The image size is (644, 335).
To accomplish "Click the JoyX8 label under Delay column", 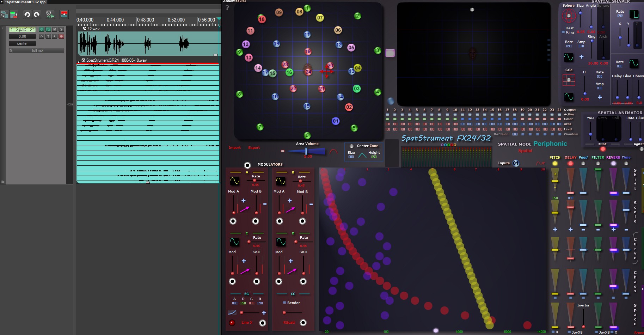I will [577, 332].
